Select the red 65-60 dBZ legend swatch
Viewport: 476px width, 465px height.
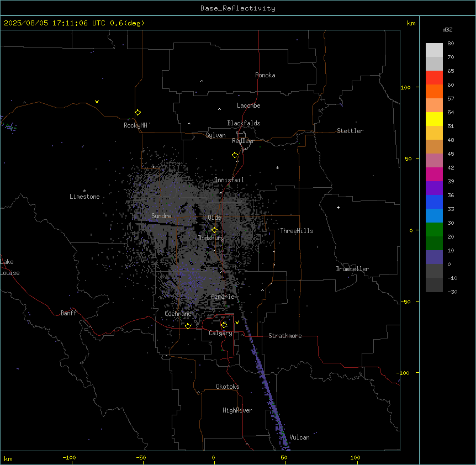point(434,77)
